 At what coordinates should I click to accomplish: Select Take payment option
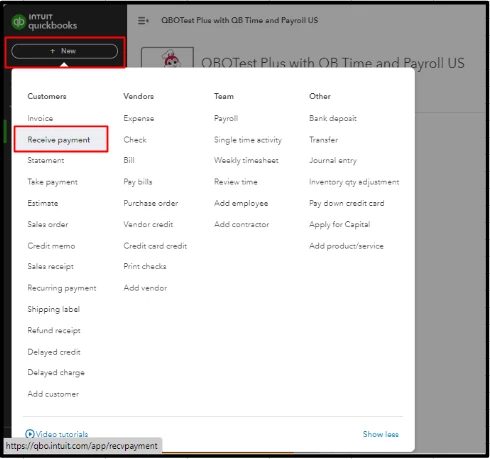click(x=52, y=182)
